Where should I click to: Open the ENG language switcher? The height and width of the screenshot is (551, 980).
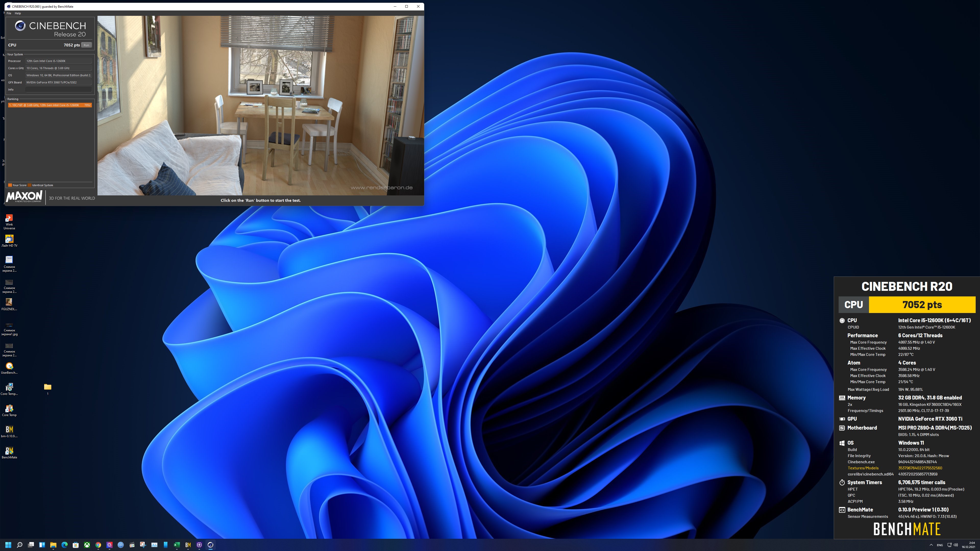coord(940,545)
